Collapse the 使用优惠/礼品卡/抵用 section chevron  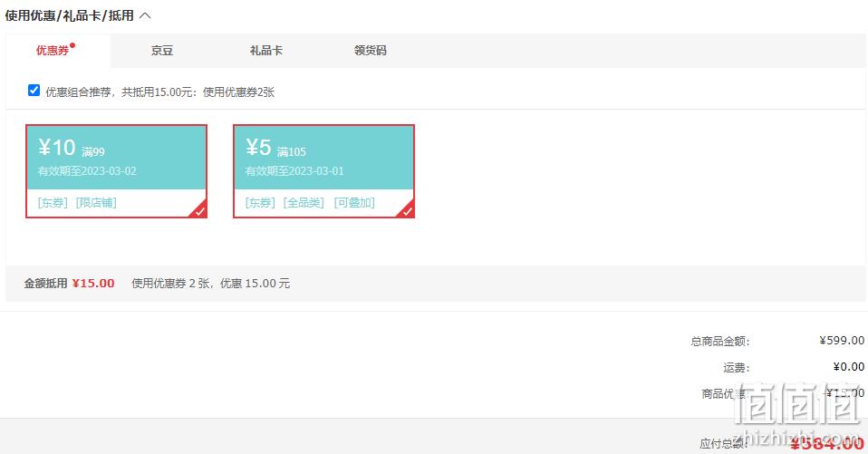point(145,15)
